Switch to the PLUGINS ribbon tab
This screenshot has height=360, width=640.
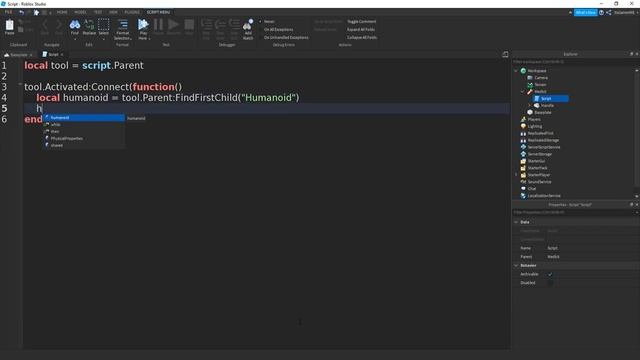coord(132,12)
